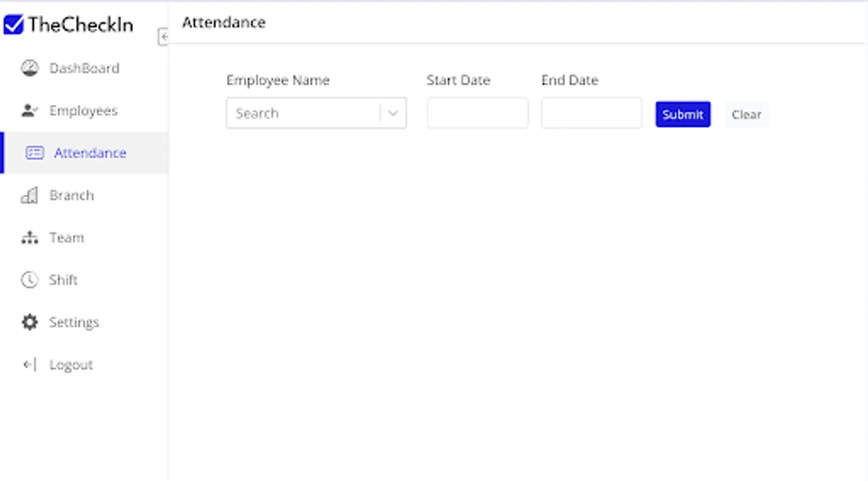Select the DashBoard gauge icon
This screenshot has width=868, height=481.
pos(30,68)
